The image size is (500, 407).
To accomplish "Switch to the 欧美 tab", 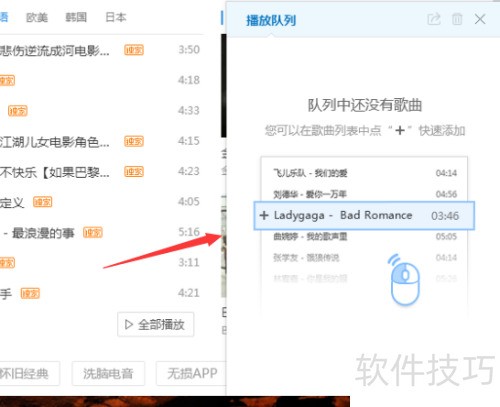I will [x=37, y=17].
